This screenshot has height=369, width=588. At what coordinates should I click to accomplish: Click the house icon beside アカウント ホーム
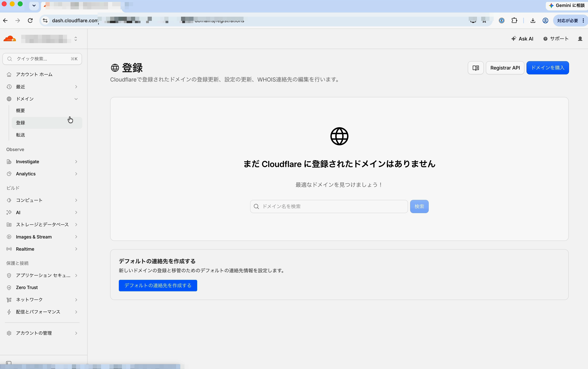click(9, 74)
